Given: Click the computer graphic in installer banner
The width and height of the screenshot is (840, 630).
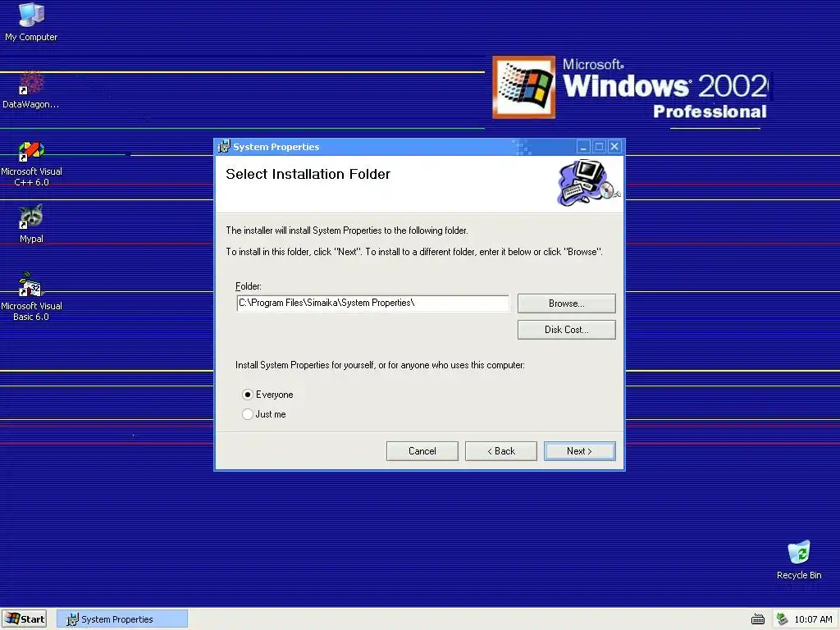Looking at the screenshot, I should pyautogui.click(x=588, y=183).
